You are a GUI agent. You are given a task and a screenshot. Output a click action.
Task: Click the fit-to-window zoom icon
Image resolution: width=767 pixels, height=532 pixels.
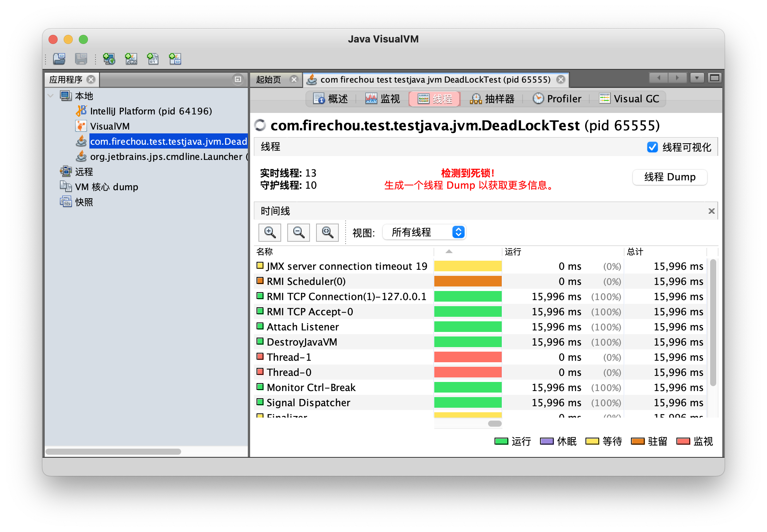(x=327, y=232)
